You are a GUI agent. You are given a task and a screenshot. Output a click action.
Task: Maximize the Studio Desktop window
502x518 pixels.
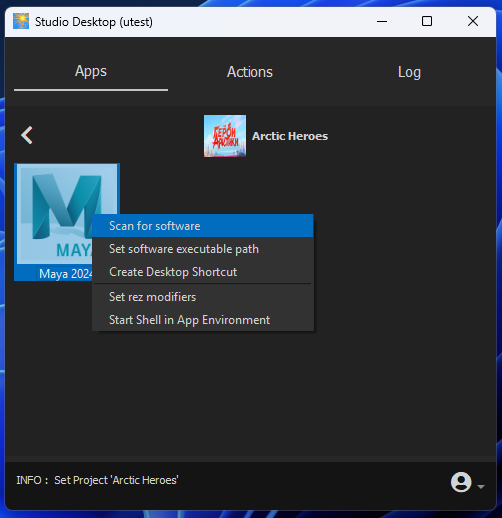click(427, 21)
